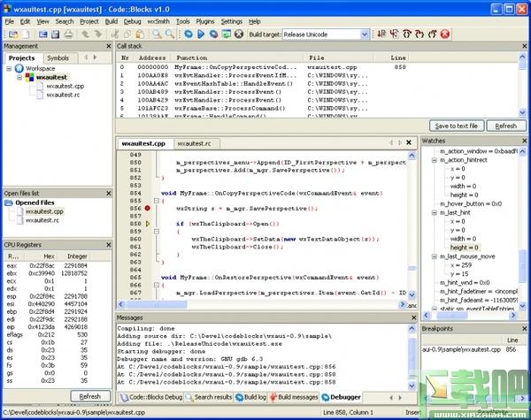Close the Management panel

109,46
